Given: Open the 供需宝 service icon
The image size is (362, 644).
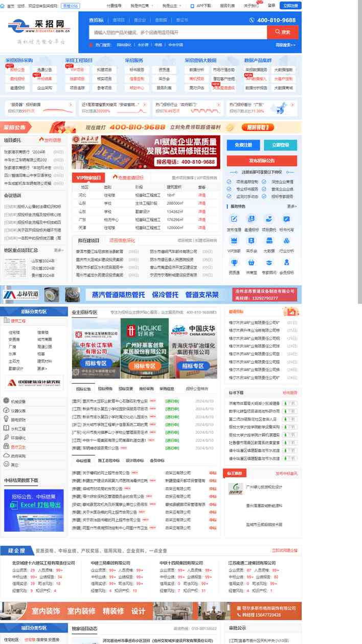Looking at the screenshot, I should tap(252, 262).
